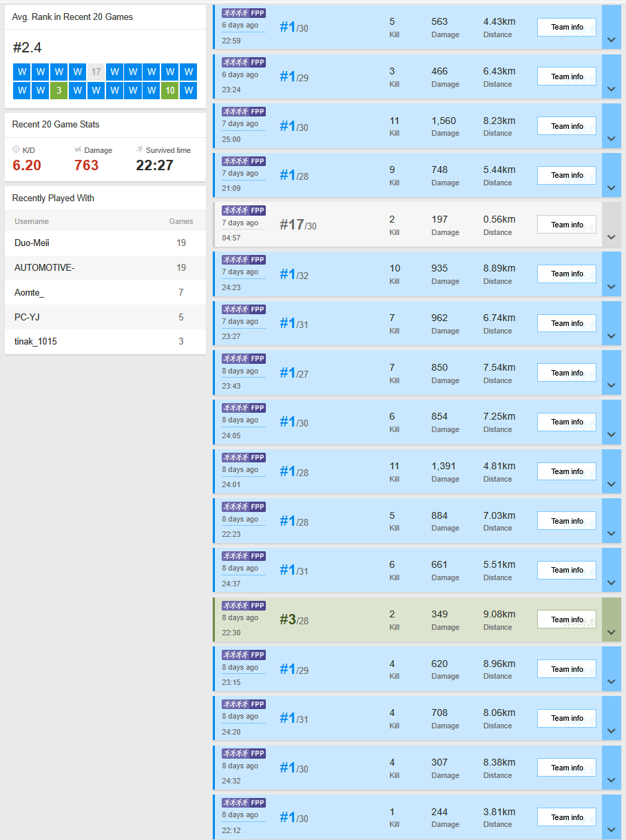The height and width of the screenshot is (840, 626).
Task: Click squad FPP badge on the #17 match
Action: [x=244, y=210]
